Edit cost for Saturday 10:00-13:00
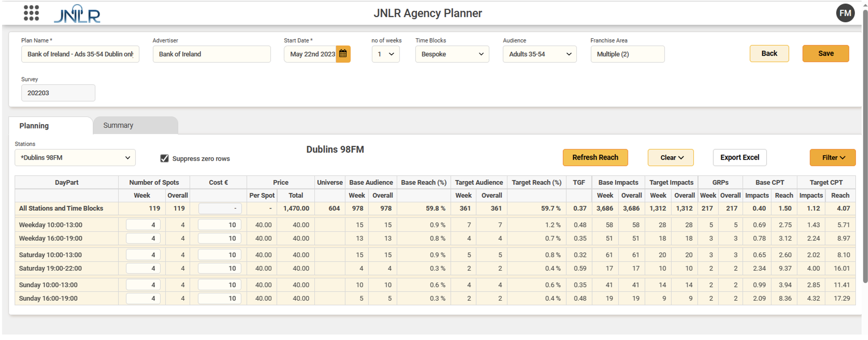 pos(220,254)
